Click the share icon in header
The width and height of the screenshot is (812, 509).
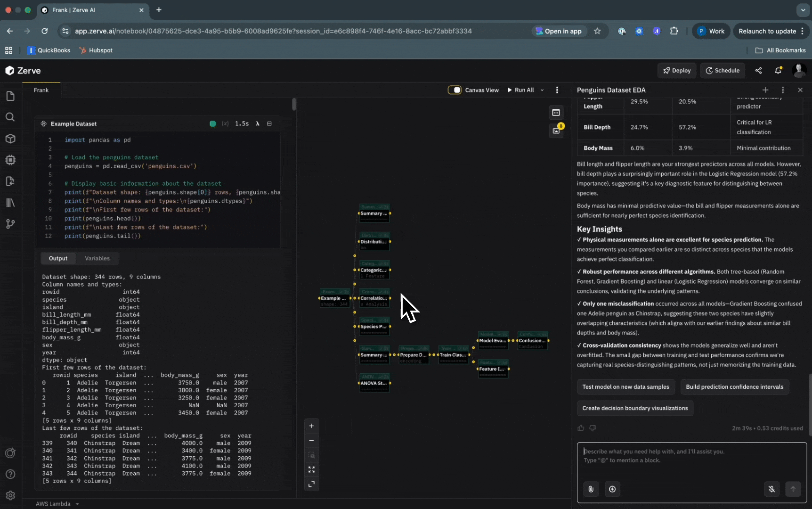coord(758,71)
